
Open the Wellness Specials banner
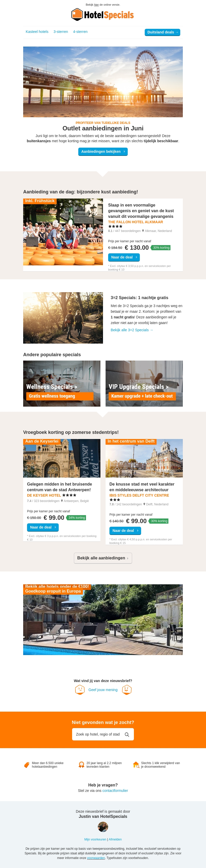coord(62,383)
